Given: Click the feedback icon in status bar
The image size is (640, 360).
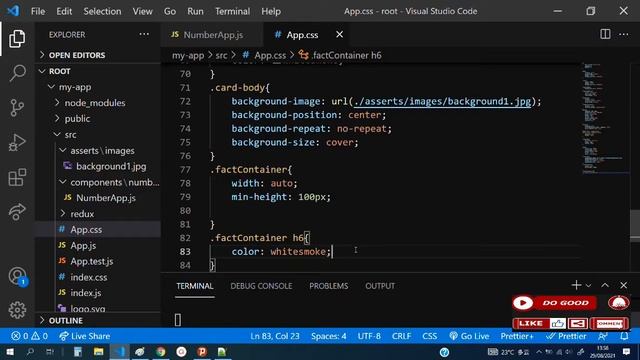Looking at the screenshot, I should pos(602,336).
